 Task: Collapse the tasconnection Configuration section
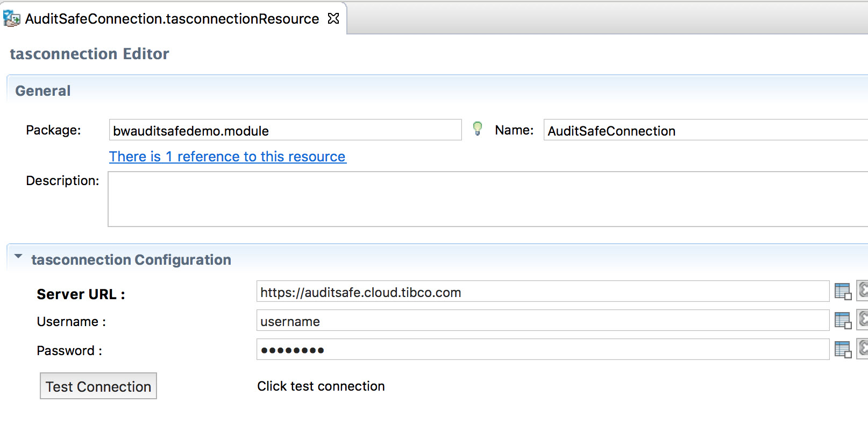(x=19, y=257)
